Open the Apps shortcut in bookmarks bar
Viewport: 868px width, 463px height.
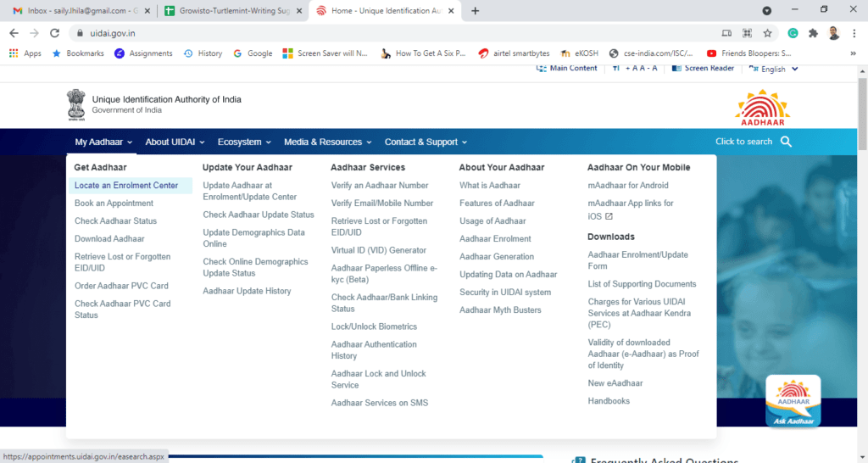(x=25, y=53)
